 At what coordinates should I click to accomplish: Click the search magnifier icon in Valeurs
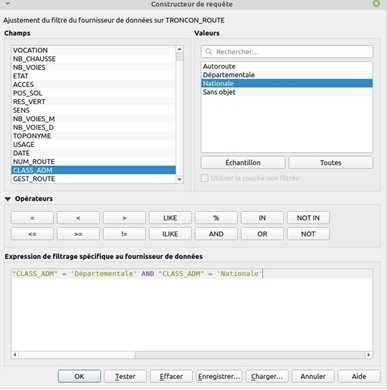[x=209, y=52]
